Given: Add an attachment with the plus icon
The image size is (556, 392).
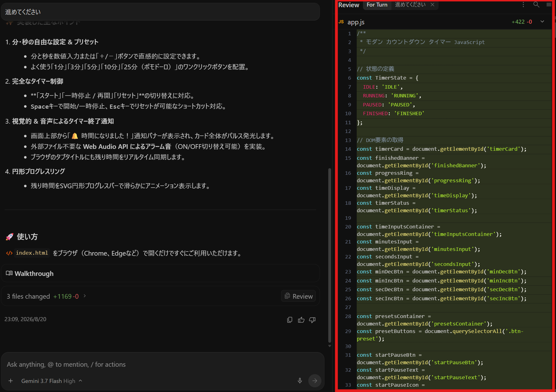Looking at the screenshot, I should (11, 381).
